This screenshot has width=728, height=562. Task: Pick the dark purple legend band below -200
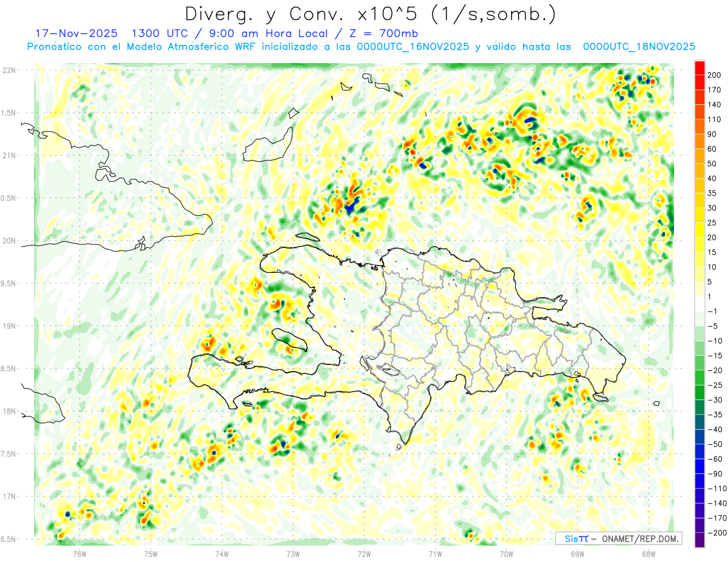(x=699, y=540)
